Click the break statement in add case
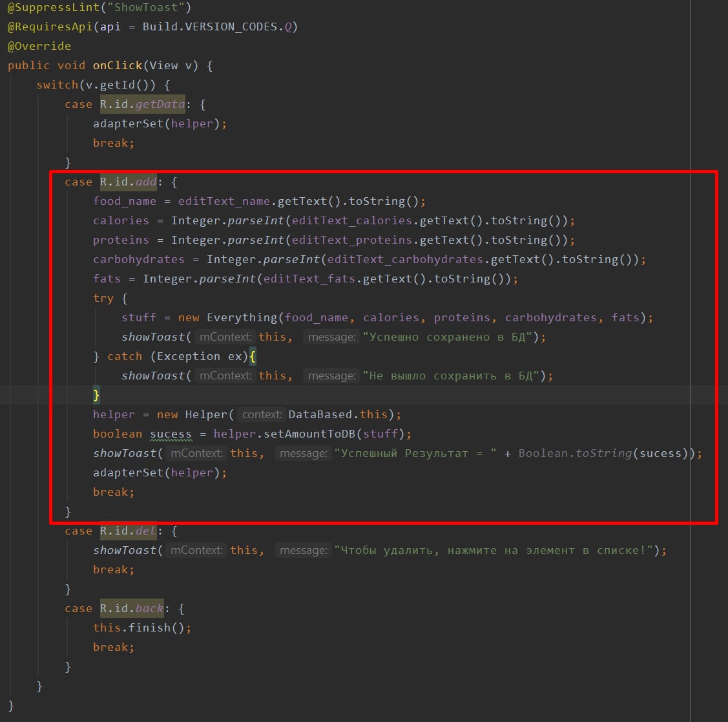The image size is (728, 722). (x=114, y=493)
